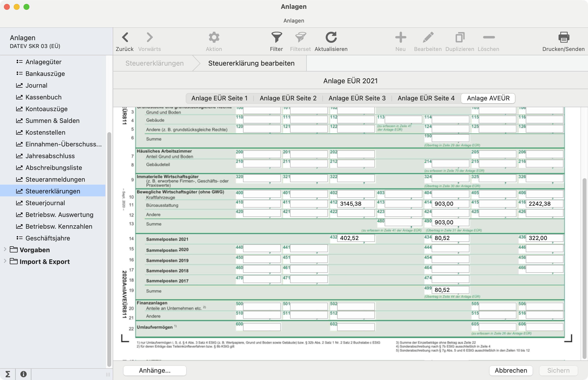
Task: Click the list icon beside Bankauszüge
Action: pos(19,73)
